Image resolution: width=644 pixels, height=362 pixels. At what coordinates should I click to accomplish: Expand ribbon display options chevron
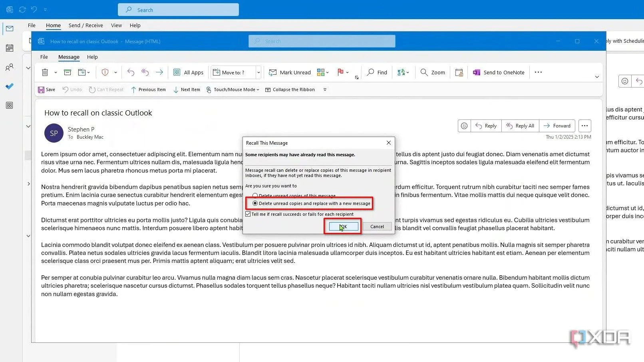point(597,77)
